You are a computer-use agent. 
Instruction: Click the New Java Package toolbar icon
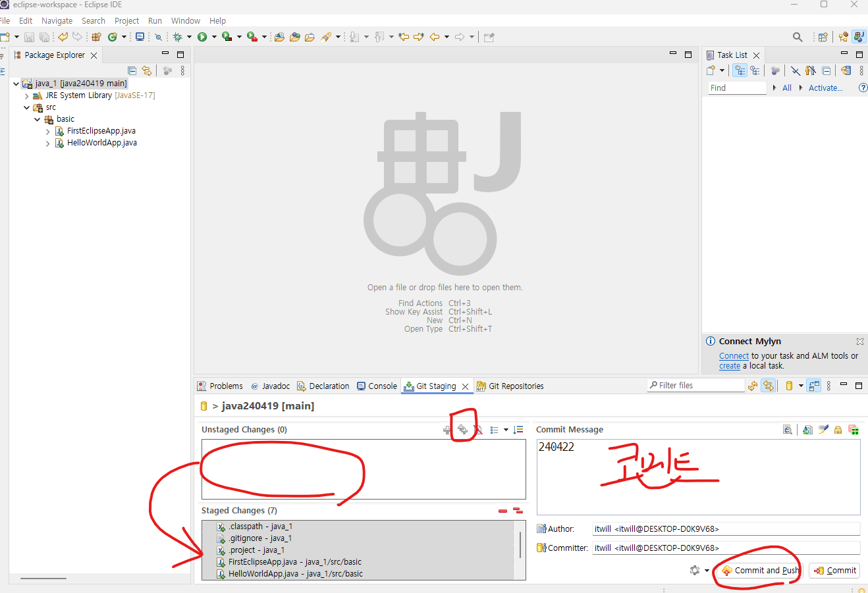coord(96,37)
